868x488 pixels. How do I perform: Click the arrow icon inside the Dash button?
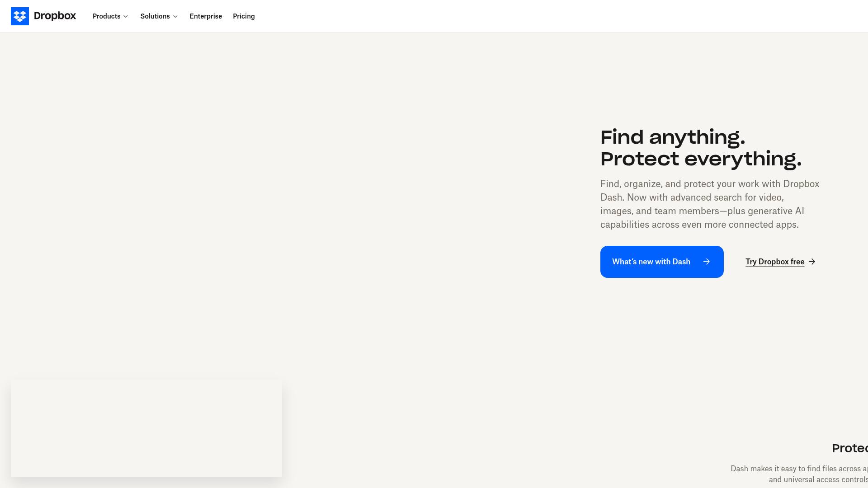[707, 262]
